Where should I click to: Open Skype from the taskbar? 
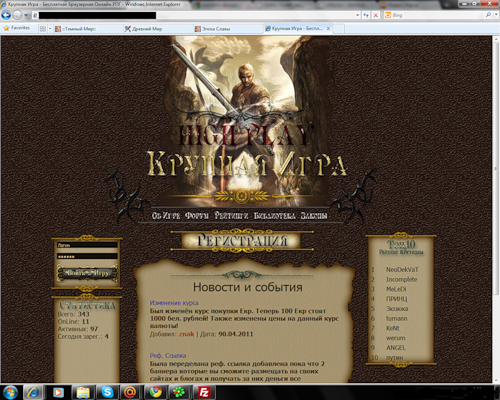[107, 392]
